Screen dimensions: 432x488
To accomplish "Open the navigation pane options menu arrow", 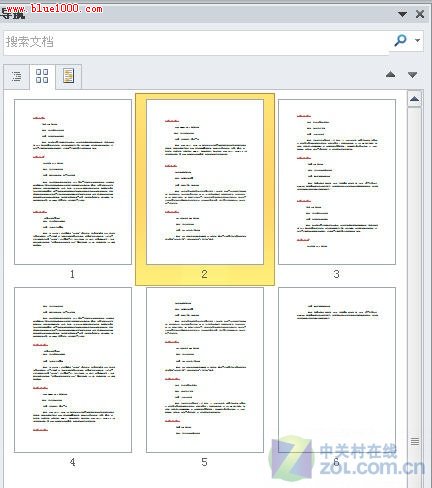I will [403, 14].
